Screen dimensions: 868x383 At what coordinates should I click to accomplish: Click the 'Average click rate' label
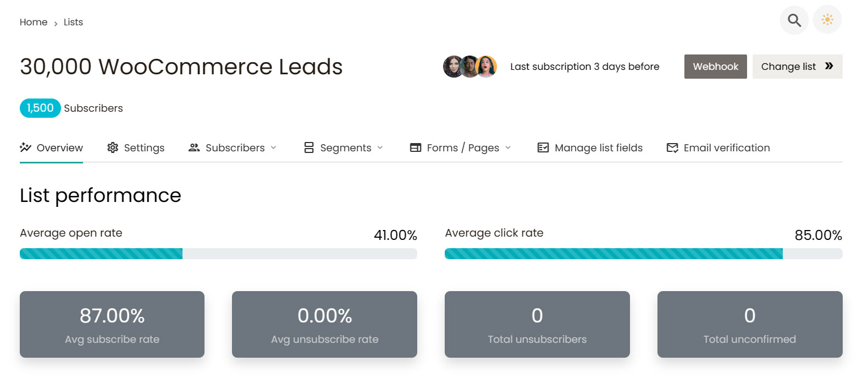494,233
